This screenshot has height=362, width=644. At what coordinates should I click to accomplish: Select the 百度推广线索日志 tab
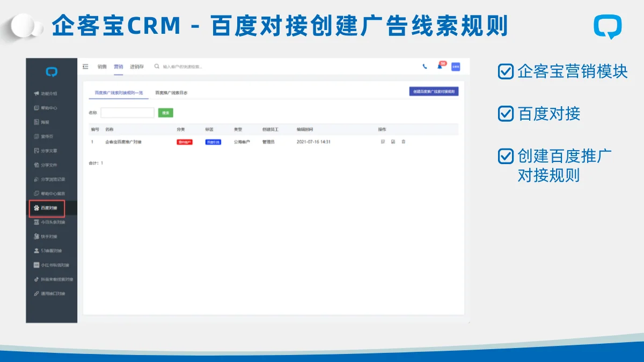pyautogui.click(x=171, y=93)
